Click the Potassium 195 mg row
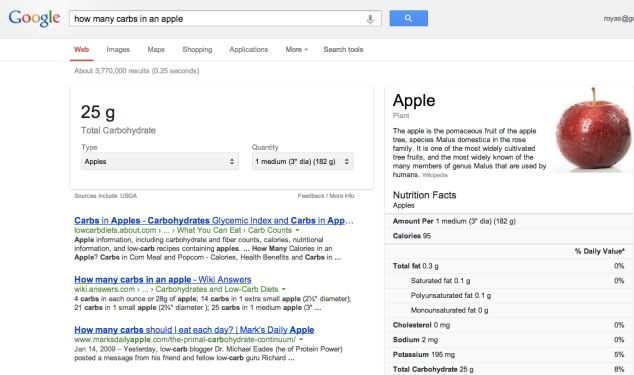The width and height of the screenshot is (634, 375). coord(509,354)
